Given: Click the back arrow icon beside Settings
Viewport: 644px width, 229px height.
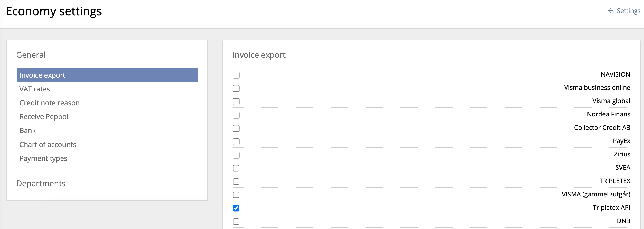Looking at the screenshot, I should pyautogui.click(x=611, y=11).
